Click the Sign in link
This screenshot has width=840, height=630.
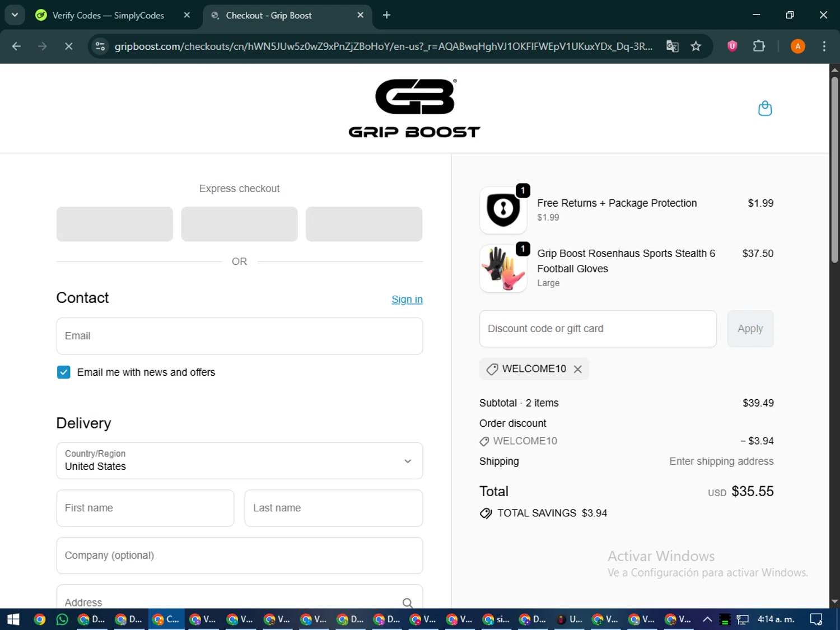click(x=407, y=300)
